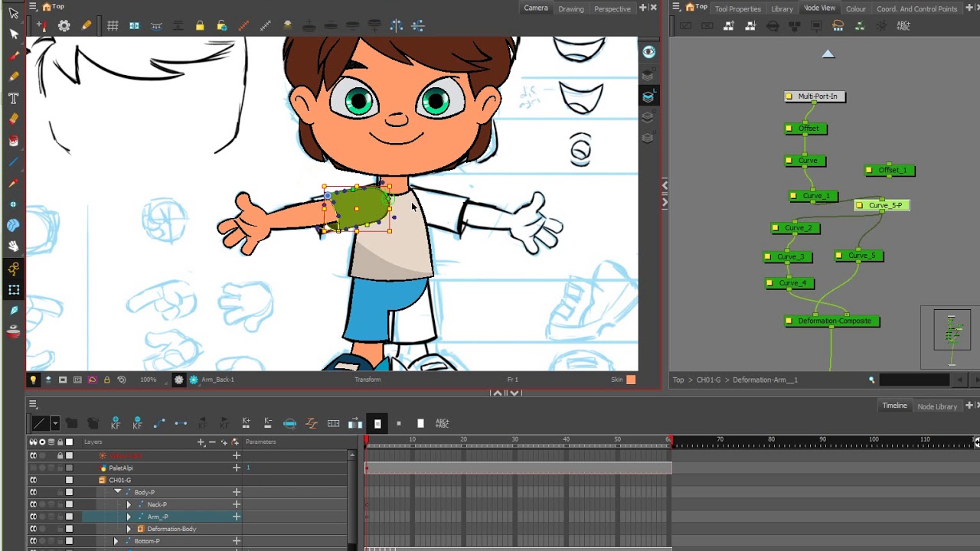Toggle visibility of PaletAlpi layer

pyautogui.click(x=33, y=468)
